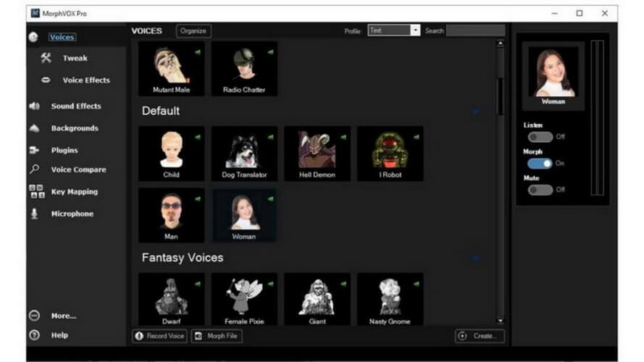Select Tweak in the sidebar
Screen dimensions: 644x362
click(75, 58)
